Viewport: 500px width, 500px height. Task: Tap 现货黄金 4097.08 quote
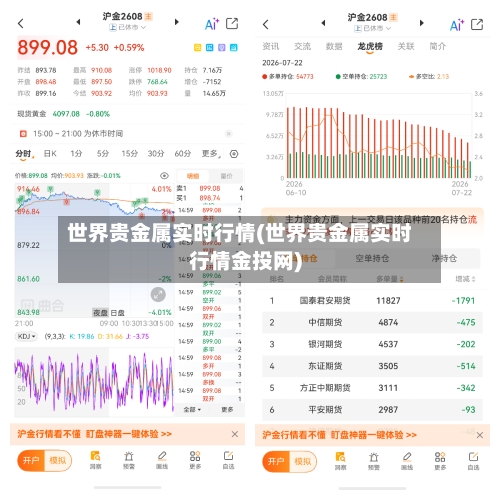pyautogui.click(x=63, y=114)
